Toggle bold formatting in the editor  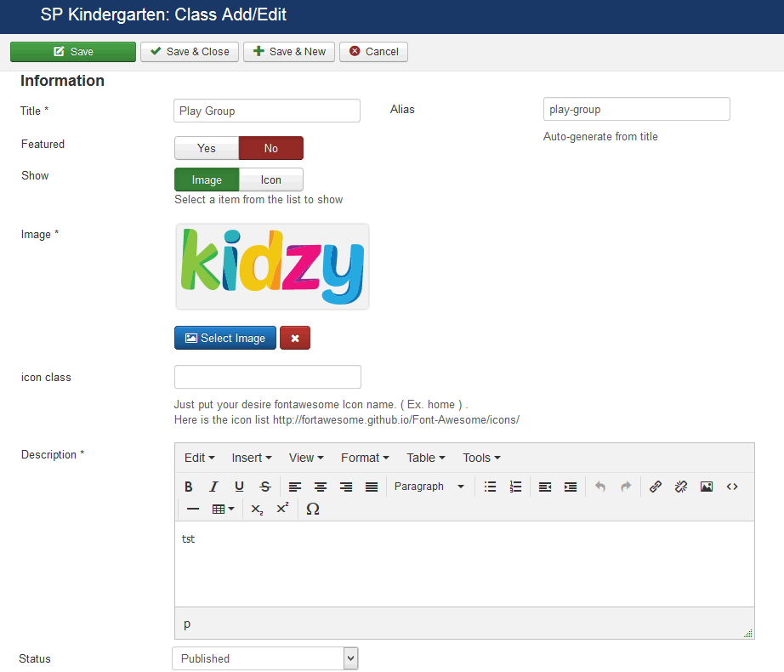coord(189,487)
